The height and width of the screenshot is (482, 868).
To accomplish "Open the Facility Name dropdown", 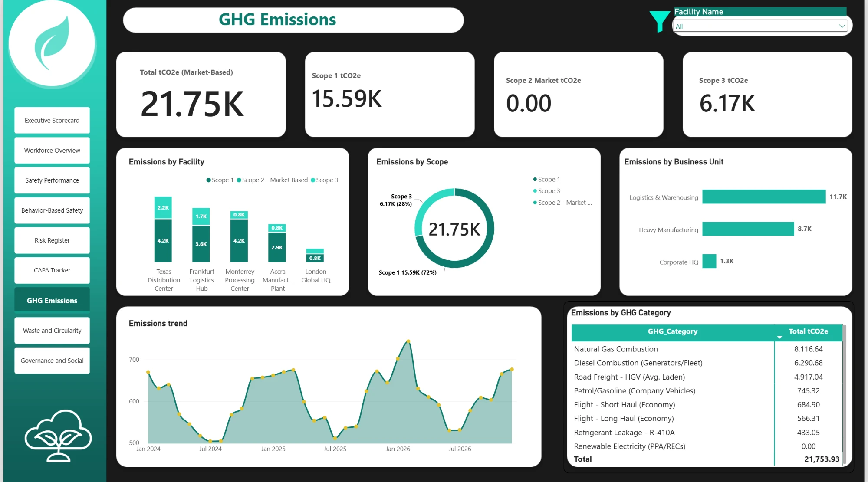I will (x=761, y=26).
